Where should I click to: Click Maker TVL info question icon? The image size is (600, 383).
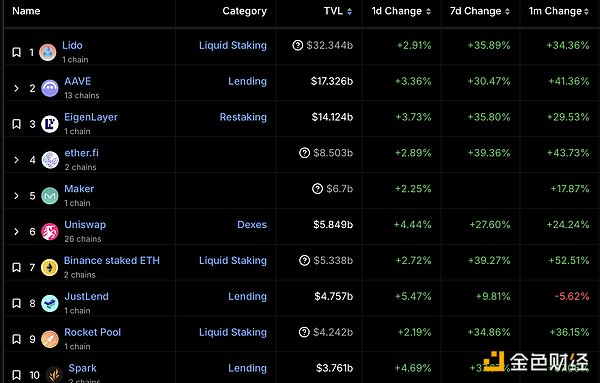[x=318, y=189]
